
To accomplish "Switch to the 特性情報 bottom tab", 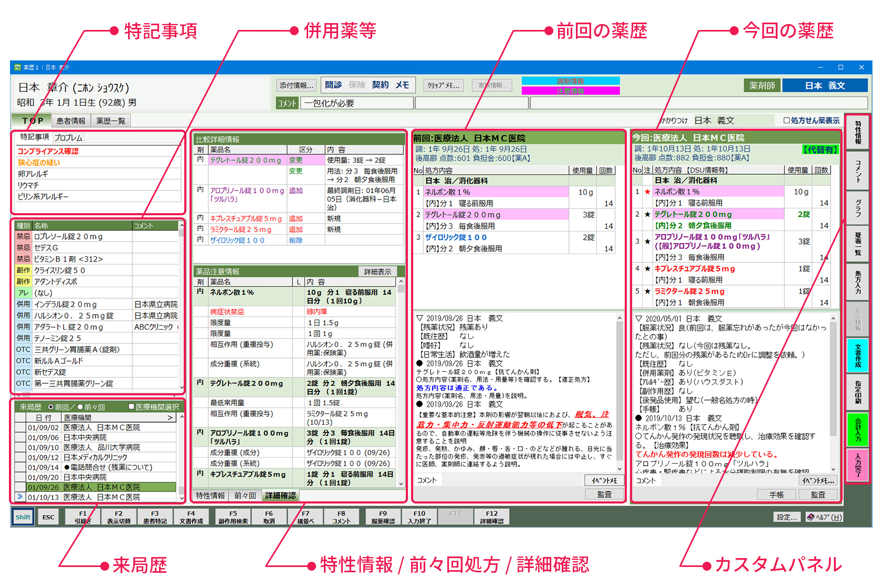I will (x=211, y=496).
